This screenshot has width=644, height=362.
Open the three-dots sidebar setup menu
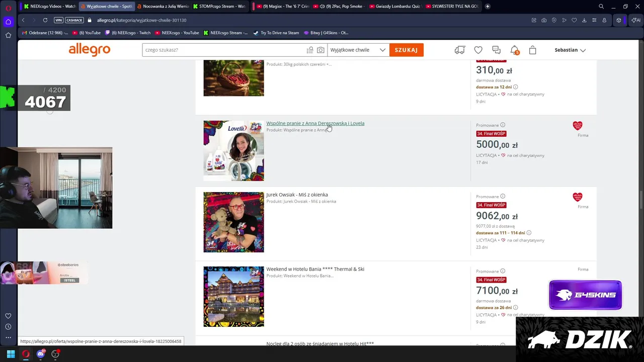(x=8, y=337)
